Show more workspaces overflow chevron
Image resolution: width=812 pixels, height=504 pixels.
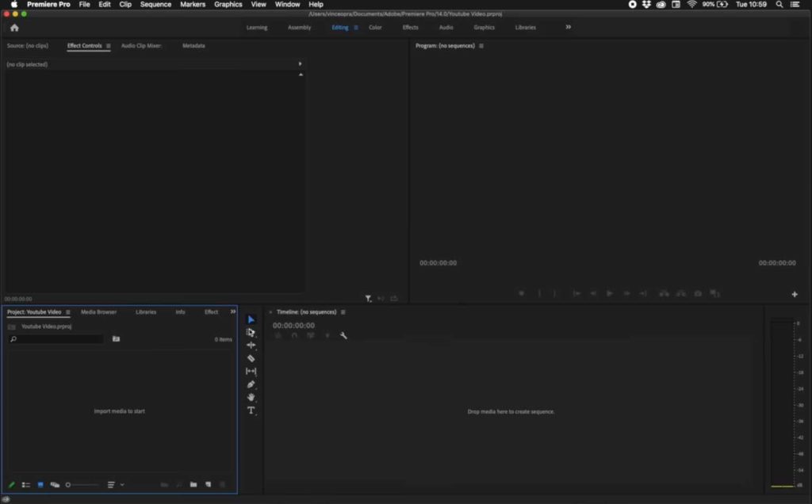click(x=568, y=27)
